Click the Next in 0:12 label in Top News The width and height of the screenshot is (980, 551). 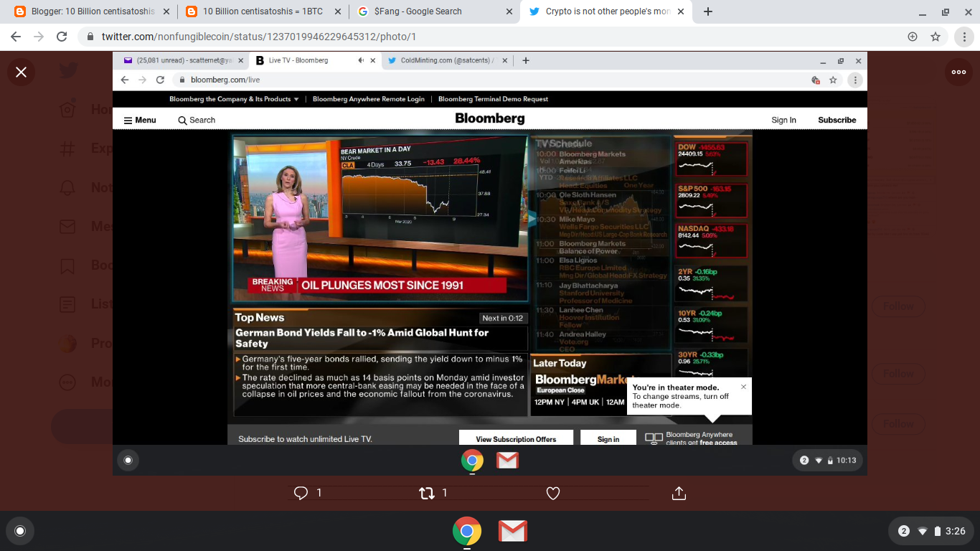[x=502, y=318]
